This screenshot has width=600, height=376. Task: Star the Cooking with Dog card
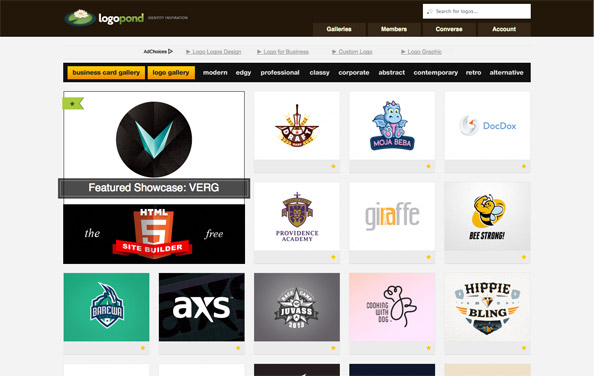click(x=429, y=348)
